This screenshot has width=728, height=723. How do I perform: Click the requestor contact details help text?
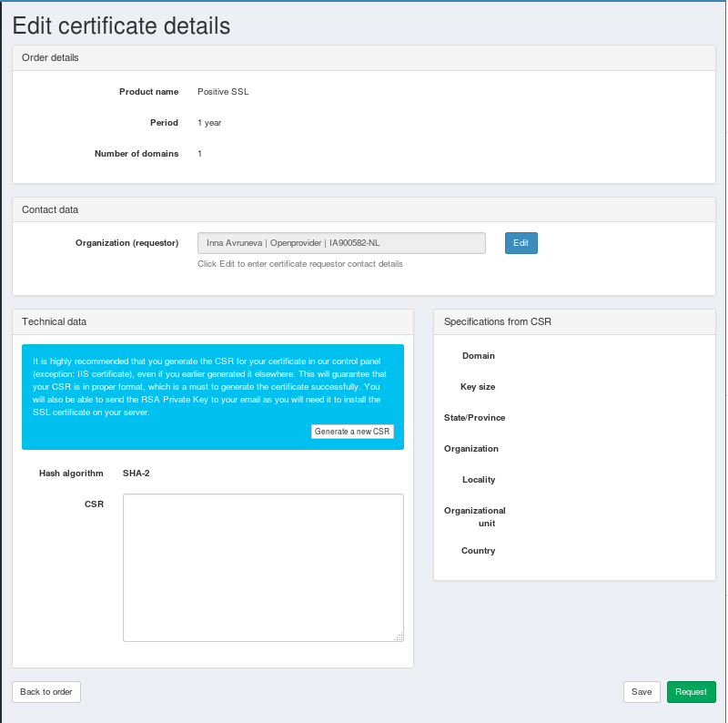[x=300, y=264]
